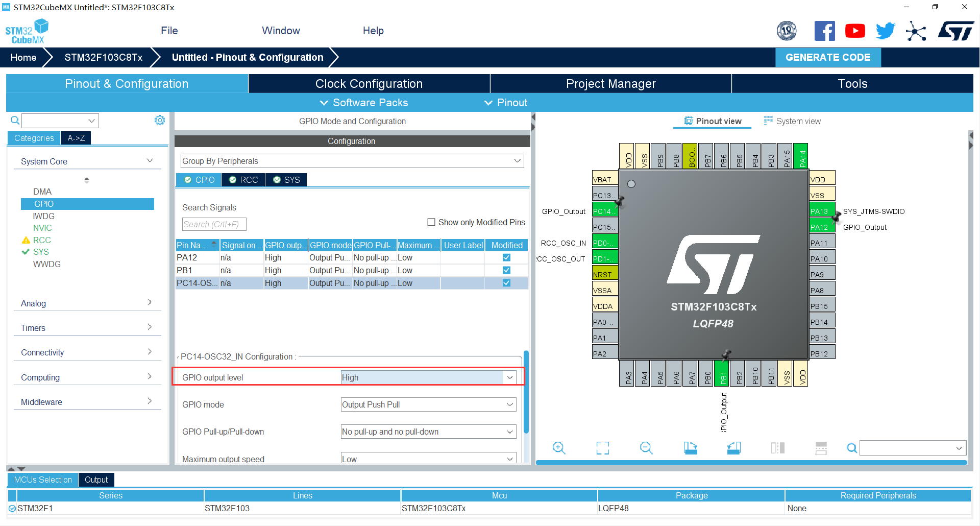Click the STM32CubeMX logo
Image resolution: width=980 pixels, height=526 pixels.
coord(27,32)
